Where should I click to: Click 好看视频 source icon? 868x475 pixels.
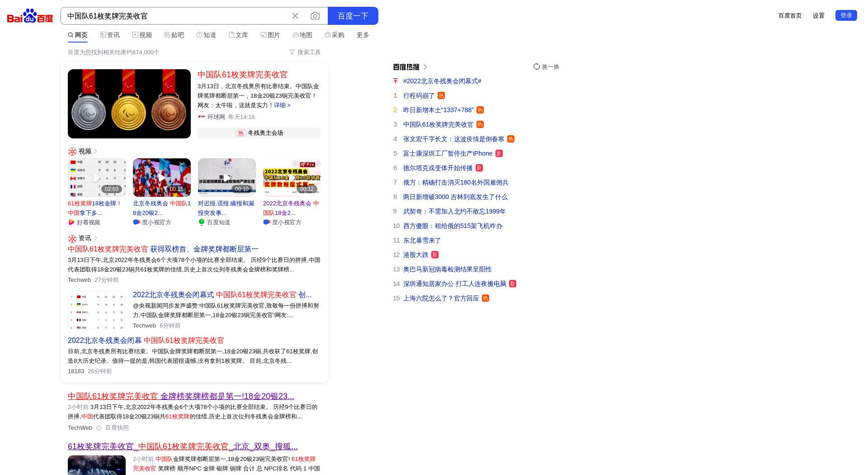[71, 222]
